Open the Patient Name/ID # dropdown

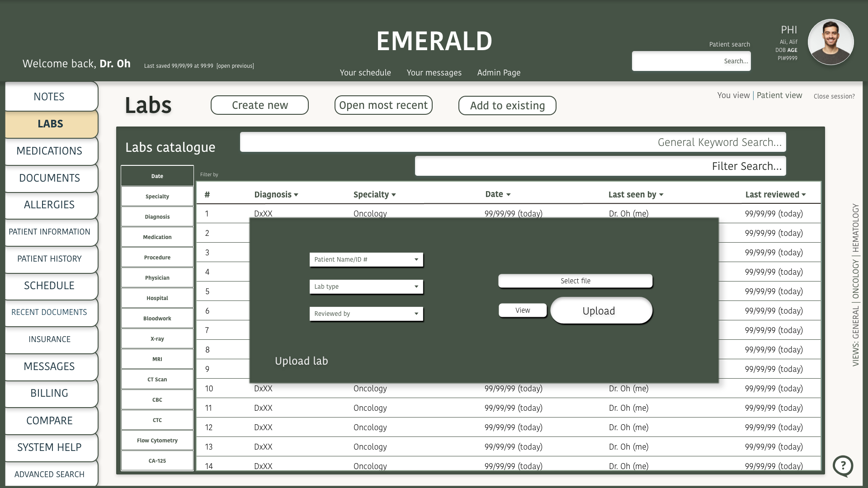click(x=366, y=259)
